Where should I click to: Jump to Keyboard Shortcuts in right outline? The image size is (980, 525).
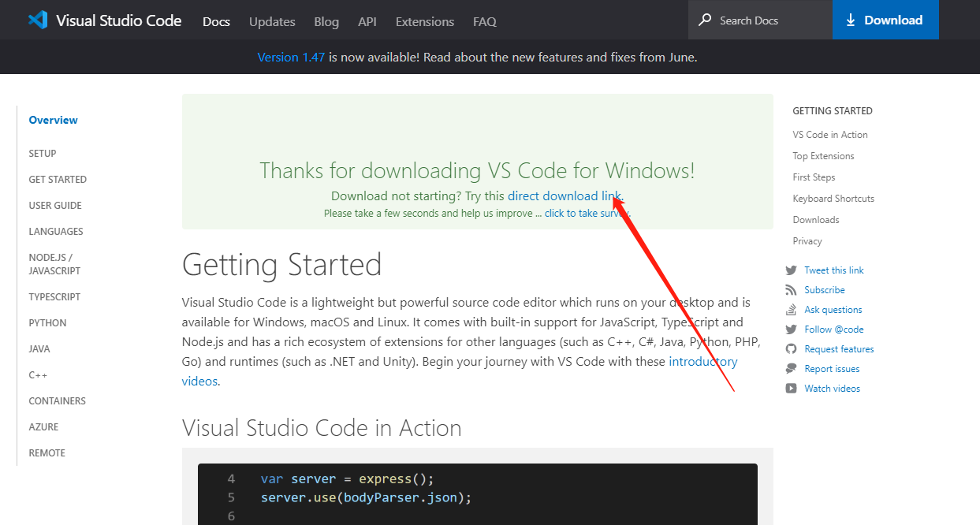point(833,199)
